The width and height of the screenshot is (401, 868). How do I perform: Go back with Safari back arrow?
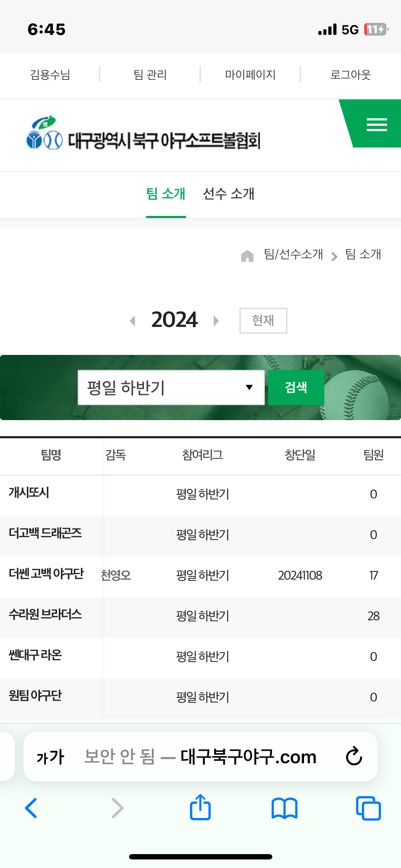(x=31, y=808)
